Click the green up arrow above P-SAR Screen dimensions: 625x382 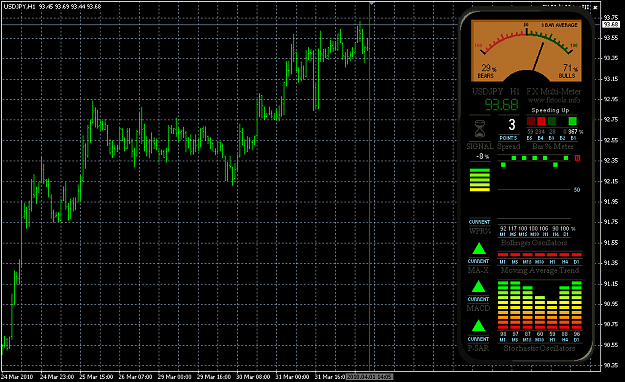click(x=478, y=326)
